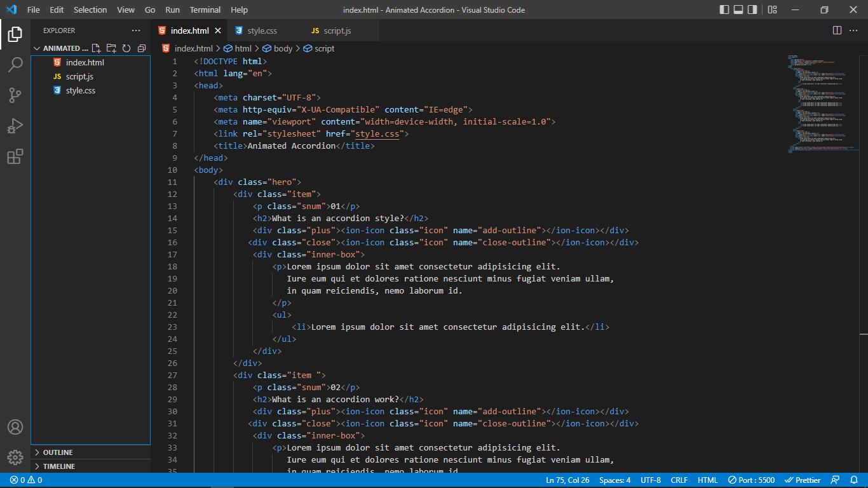Viewport: 868px width, 488px height.
Task: Switch to the style.css tab
Action: [262, 29]
